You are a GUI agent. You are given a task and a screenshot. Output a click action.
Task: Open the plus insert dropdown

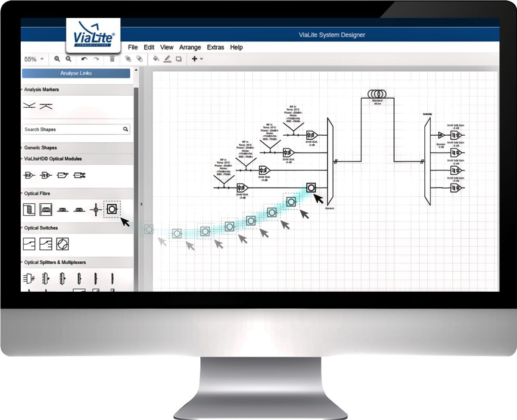point(197,59)
